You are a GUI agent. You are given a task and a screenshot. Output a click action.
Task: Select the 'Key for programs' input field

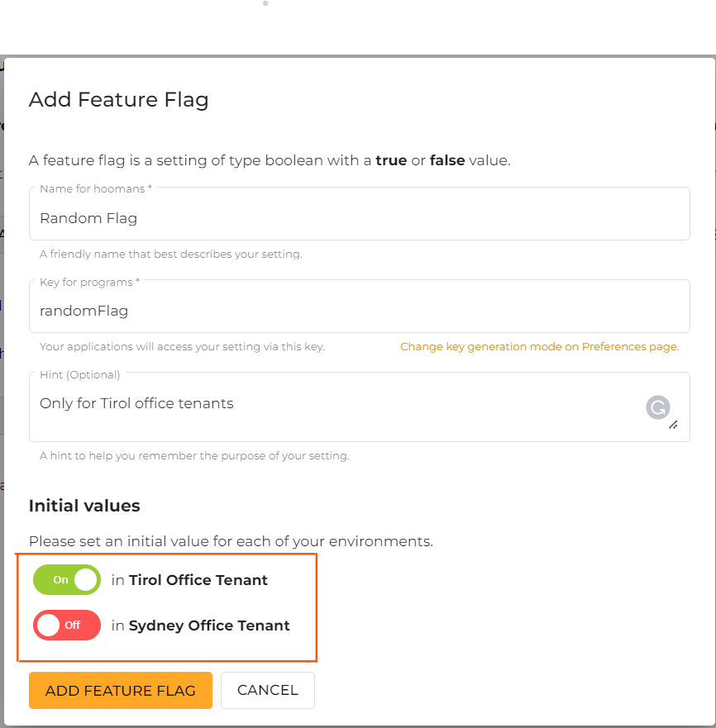click(x=360, y=310)
